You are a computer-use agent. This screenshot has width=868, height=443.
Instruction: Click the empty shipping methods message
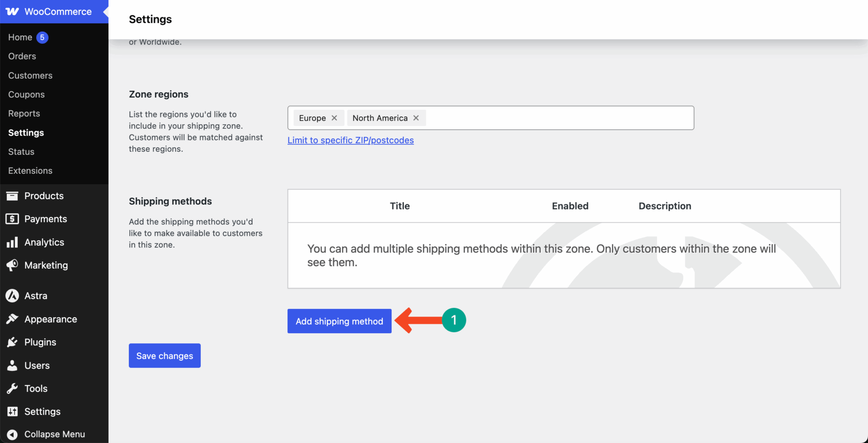(542, 256)
